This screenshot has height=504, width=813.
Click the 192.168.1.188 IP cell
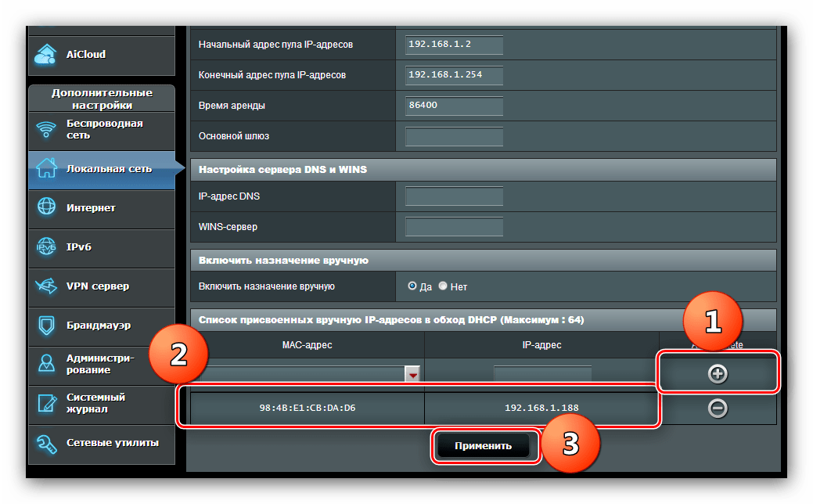[541, 408]
